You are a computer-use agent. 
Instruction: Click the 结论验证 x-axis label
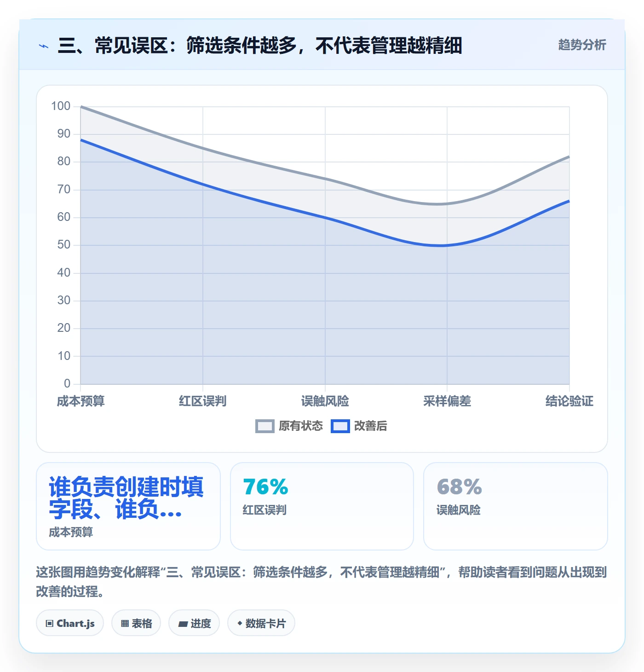click(x=569, y=401)
